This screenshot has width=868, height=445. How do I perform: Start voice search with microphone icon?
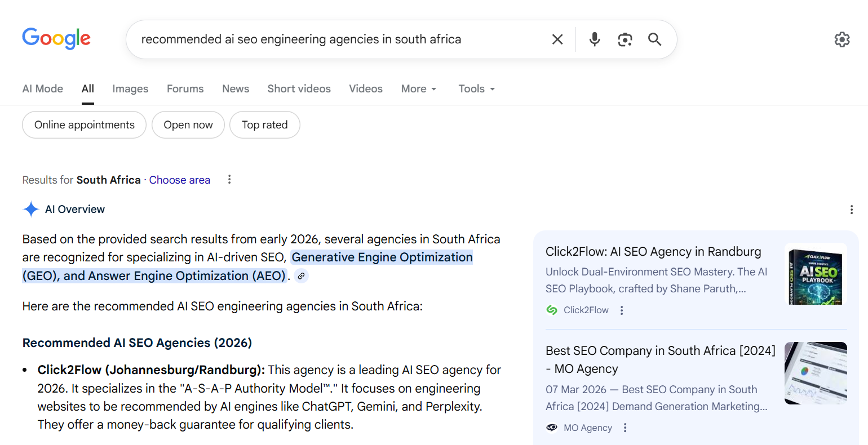[x=594, y=39]
